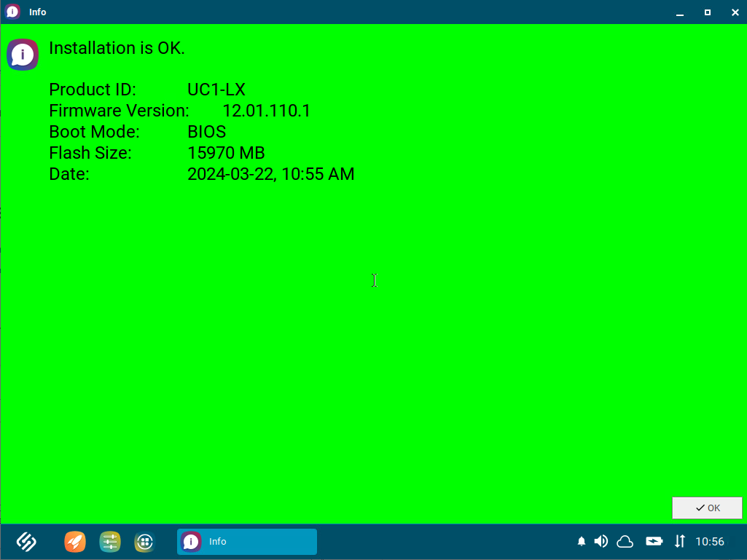Open the apps grid icon in taskbar
The height and width of the screenshot is (560, 747).
144,542
